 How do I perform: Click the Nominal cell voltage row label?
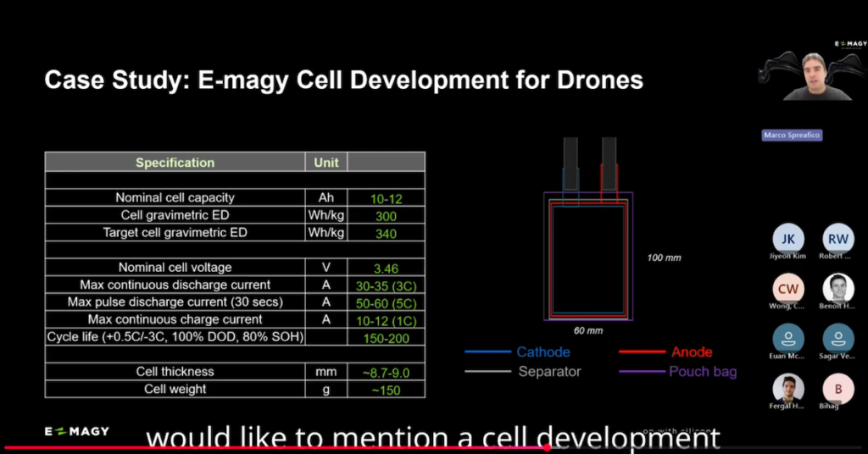pos(175,267)
